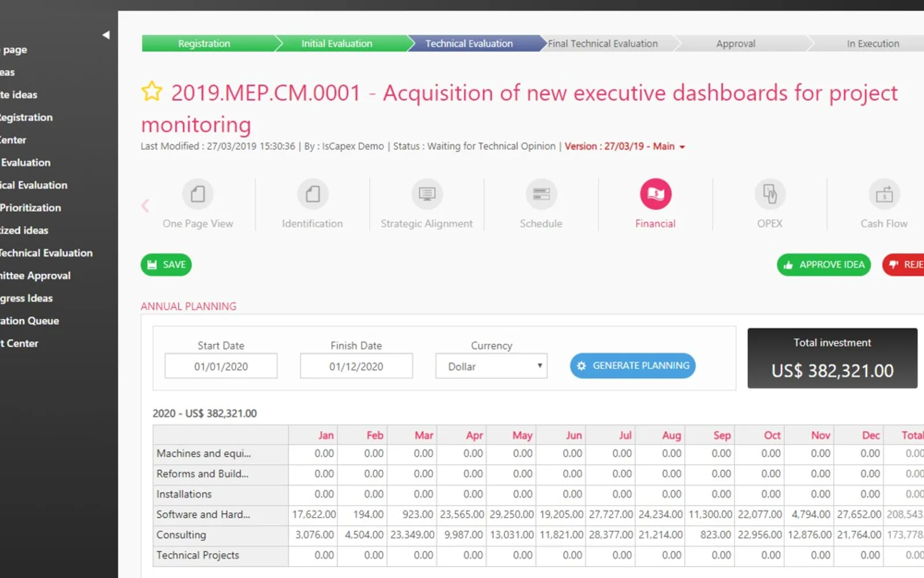Viewport: 924px width, 578px height.
Task: Open Prioritization in the sidebar
Action: tap(30, 208)
